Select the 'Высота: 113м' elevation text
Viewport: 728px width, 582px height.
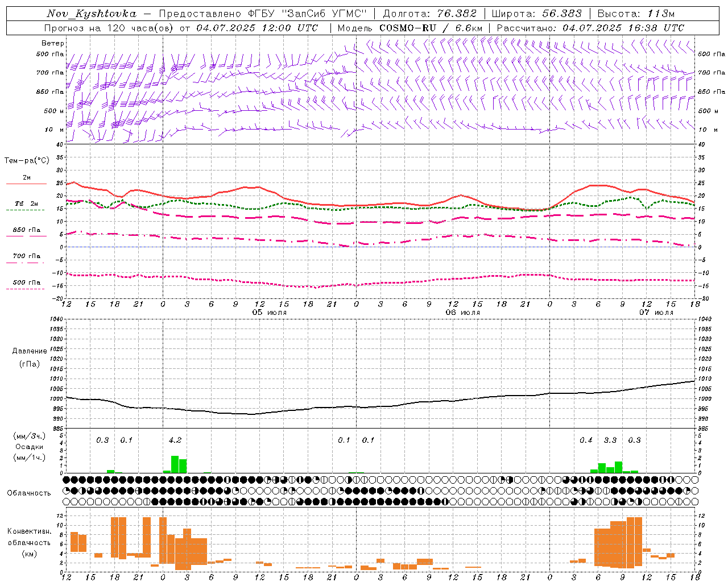coord(636,14)
